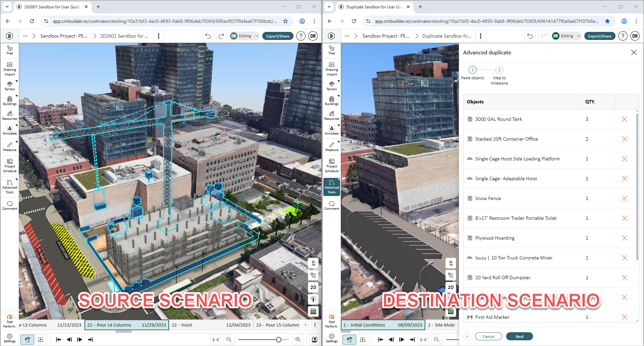Adjust timeline zoom slider in right window

(x=452, y=340)
